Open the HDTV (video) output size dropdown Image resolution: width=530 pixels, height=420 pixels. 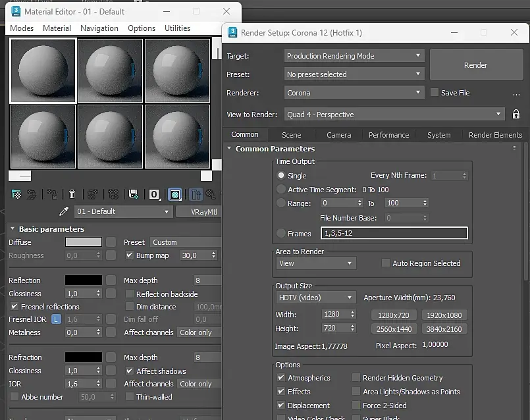click(x=315, y=298)
